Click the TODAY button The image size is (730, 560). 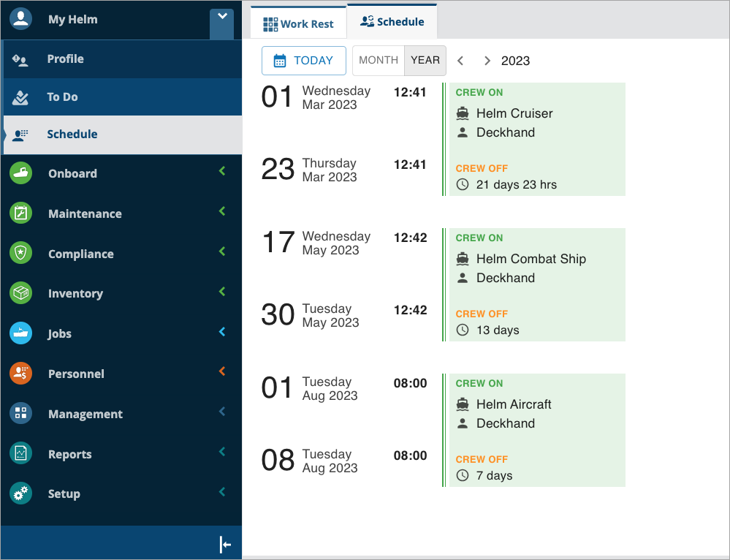pos(303,61)
